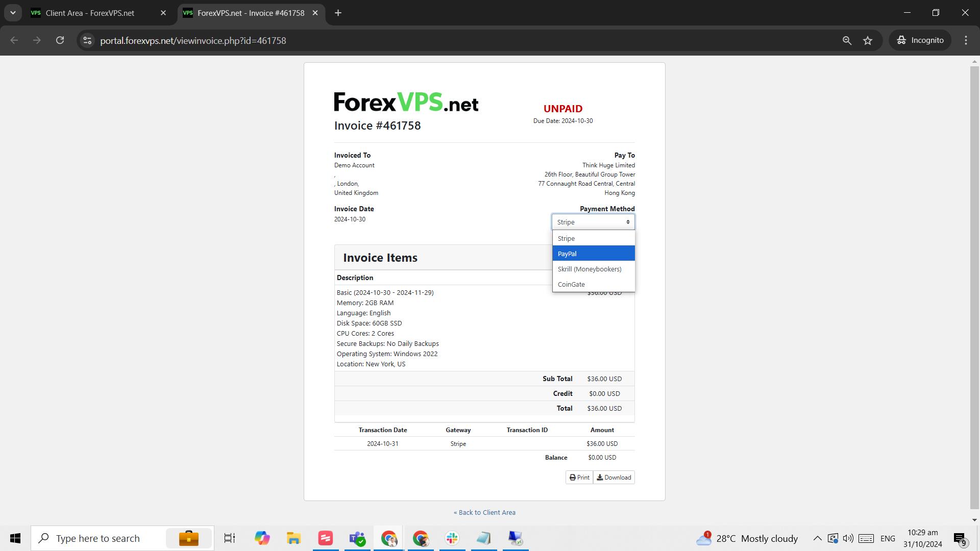This screenshot has width=980, height=551.
Task: Click the taskbar search box
Action: coord(122,538)
